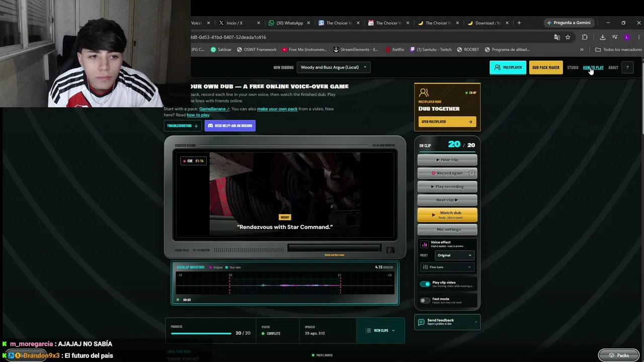Switch to the (30) WhatsApp tab
644x362 pixels.
[290, 23]
